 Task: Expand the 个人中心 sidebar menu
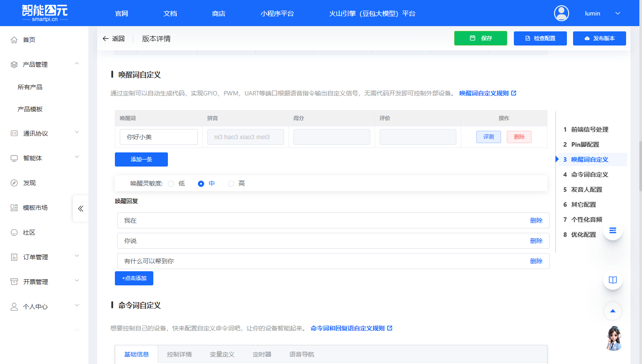77,306
